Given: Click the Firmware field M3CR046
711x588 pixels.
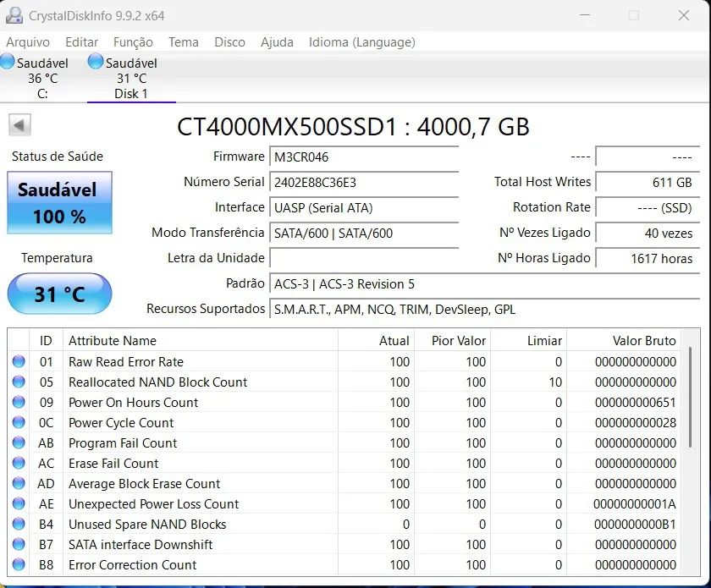Looking at the screenshot, I should [364, 157].
